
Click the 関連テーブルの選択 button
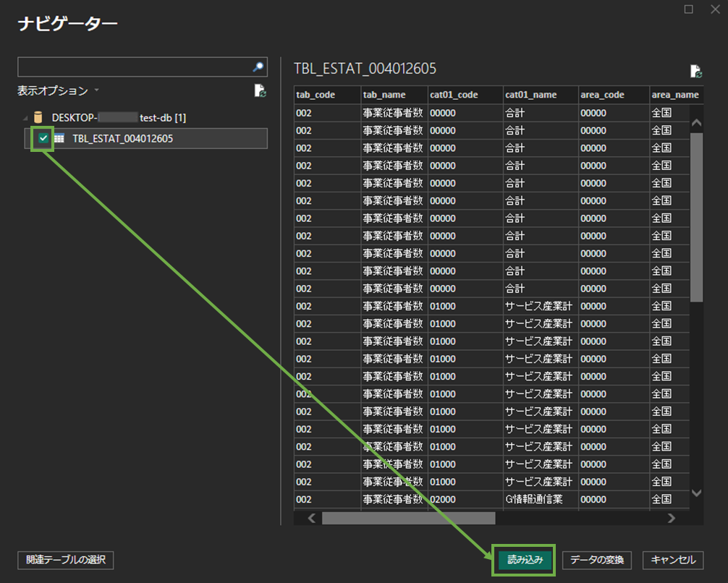65,560
